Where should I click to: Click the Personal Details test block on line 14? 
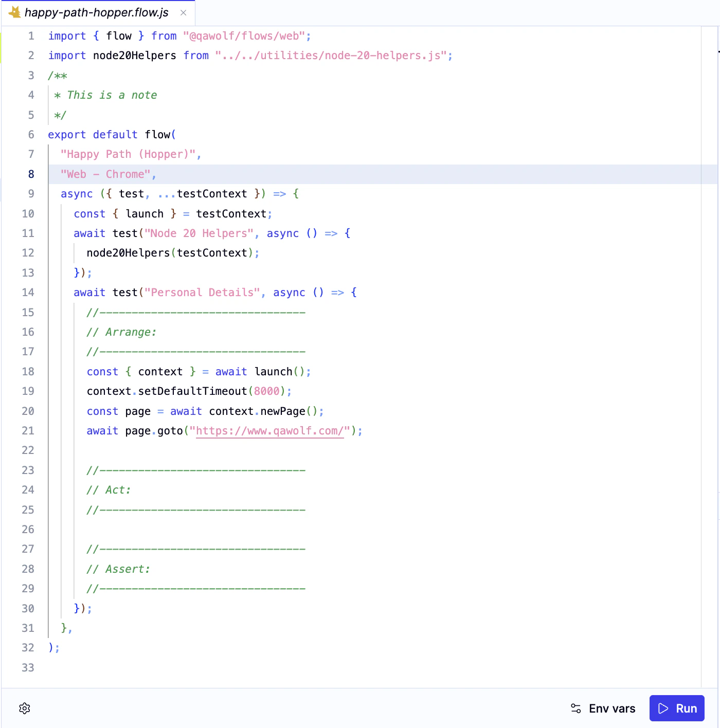point(202,292)
